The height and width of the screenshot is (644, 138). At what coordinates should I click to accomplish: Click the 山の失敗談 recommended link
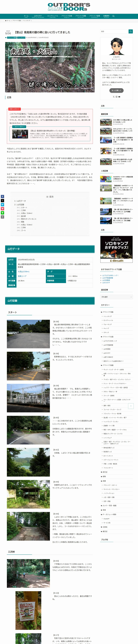106,280
